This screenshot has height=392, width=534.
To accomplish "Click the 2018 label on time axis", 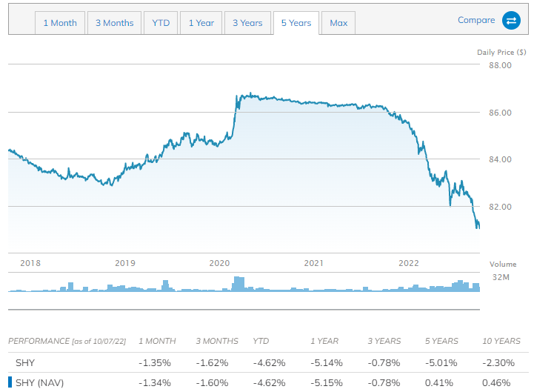I will click(30, 263).
